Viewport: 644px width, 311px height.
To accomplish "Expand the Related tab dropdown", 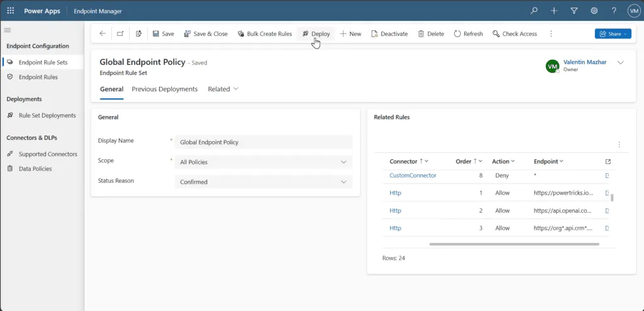I will 223,89.
